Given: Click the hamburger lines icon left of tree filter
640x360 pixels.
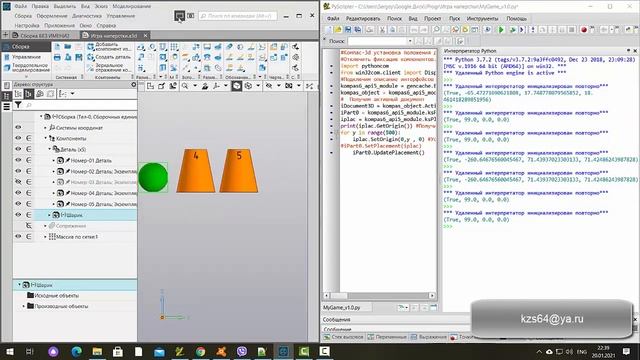Looking at the screenshot, I should coord(7,107).
